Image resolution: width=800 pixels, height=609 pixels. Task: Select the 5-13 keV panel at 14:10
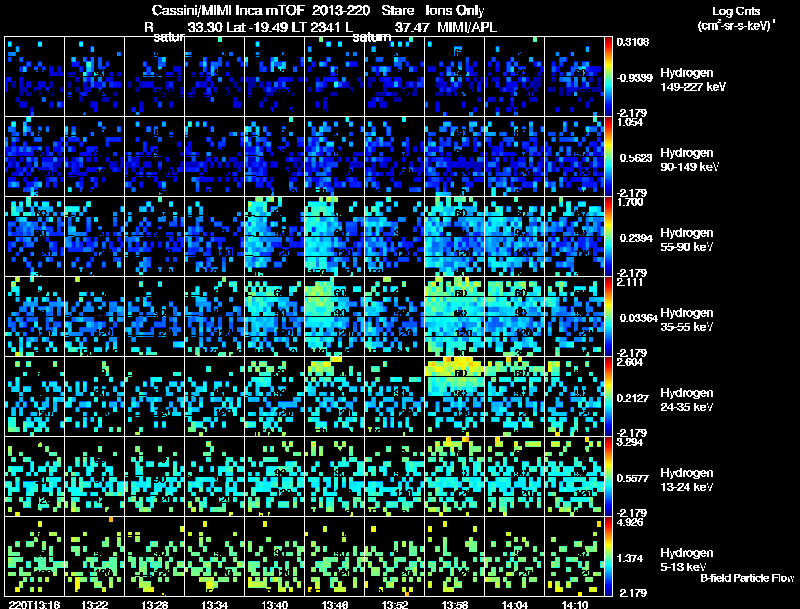(574, 556)
